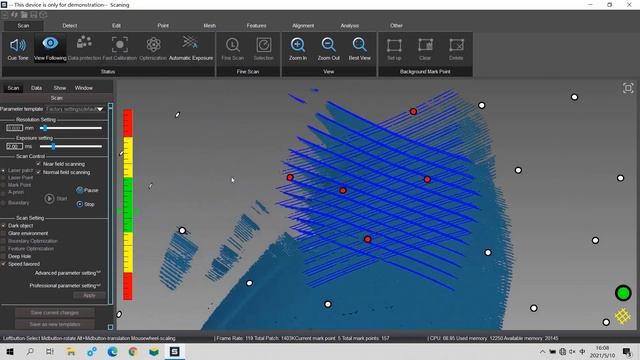Open the Alignment ribbon tab
Viewport: 640px width, 360px height.
pos(303,25)
